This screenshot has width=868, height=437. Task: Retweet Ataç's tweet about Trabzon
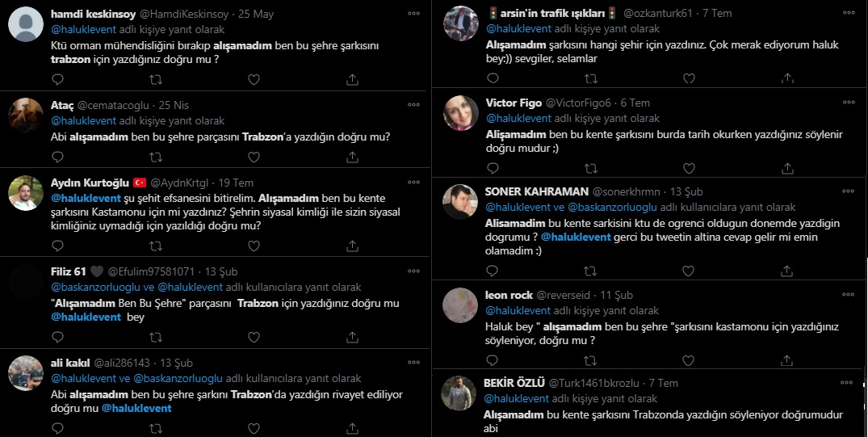tap(156, 157)
